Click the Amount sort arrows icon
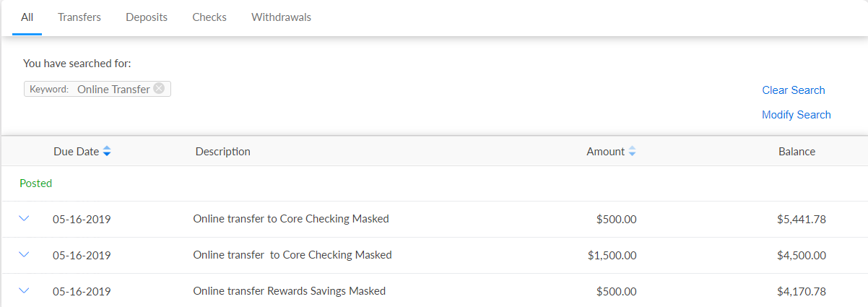868x307 pixels. (x=632, y=152)
